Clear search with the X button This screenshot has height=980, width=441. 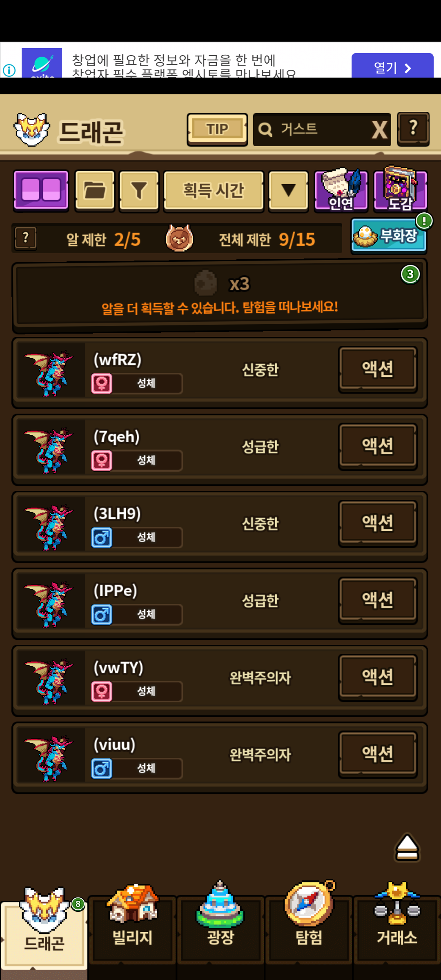pyautogui.click(x=379, y=130)
